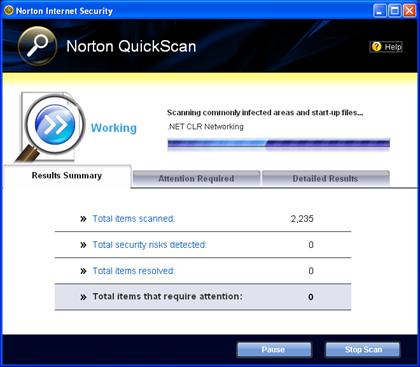Screen dimensions: 420x367
Task: Switch to the Attention Required tab
Action: coord(196,178)
